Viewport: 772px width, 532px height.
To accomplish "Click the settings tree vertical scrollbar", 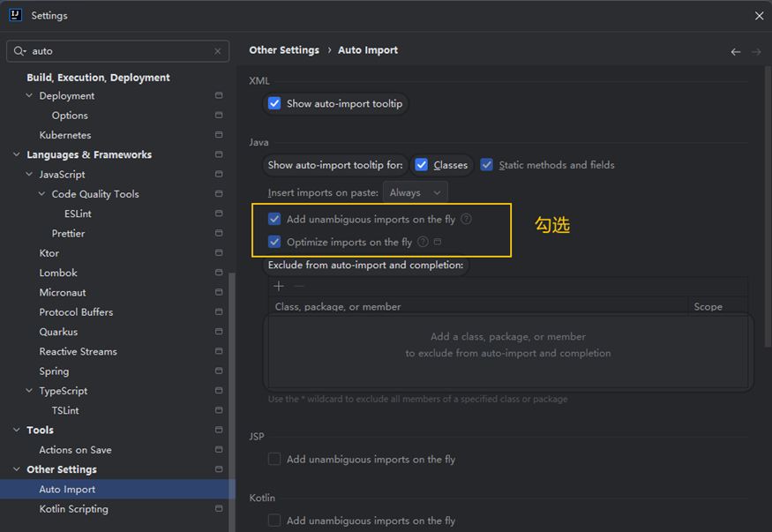I will coord(232,401).
